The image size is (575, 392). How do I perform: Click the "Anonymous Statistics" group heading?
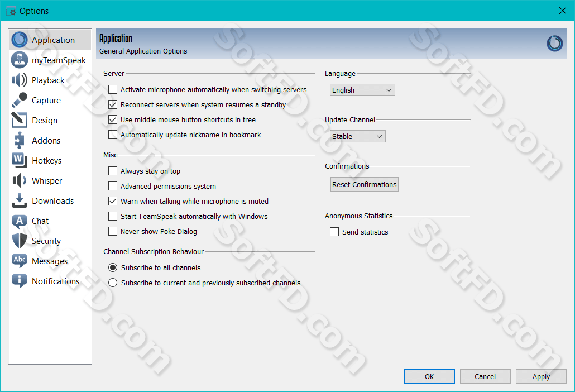pyautogui.click(x=358, y=216)
